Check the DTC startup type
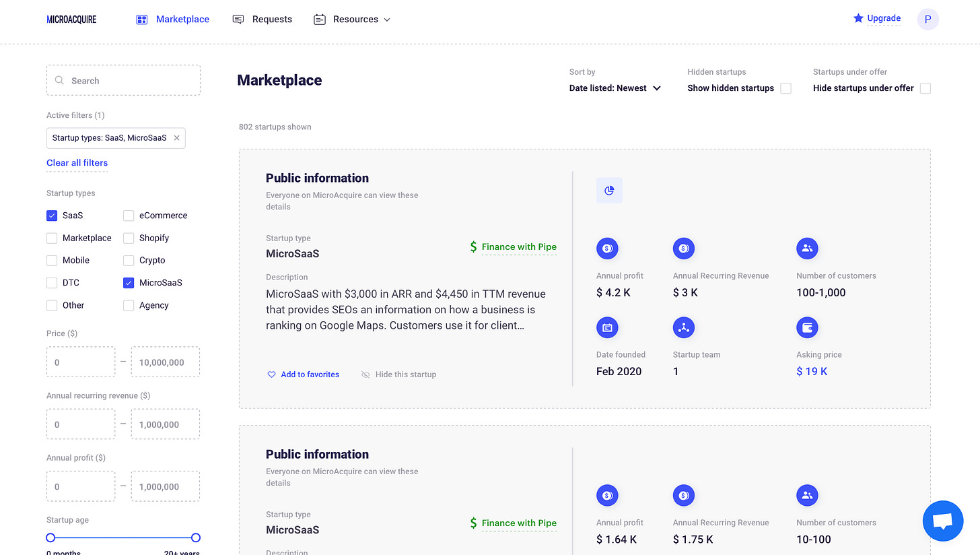980x555 pixels. 52,283
